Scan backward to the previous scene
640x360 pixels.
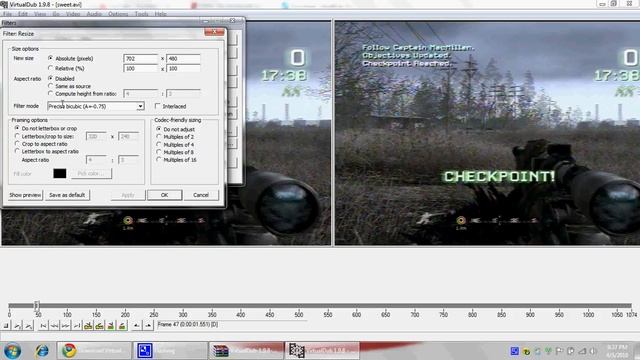[x=110, y=326]
